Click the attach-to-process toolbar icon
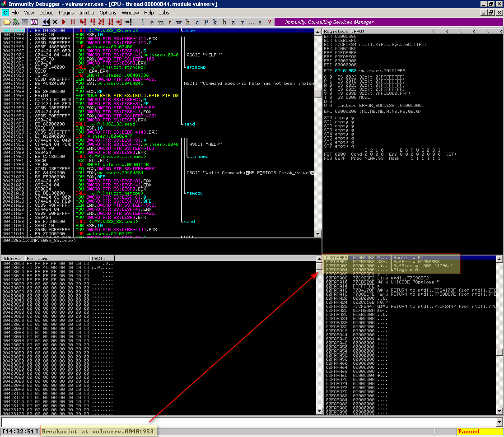The width and height of the screenshot is (504, 437). point(16,22)
